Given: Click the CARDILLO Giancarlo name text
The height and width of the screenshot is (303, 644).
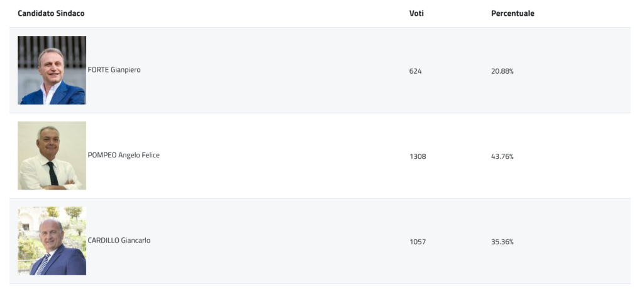Looking at the screenshot, I should click(119, 241).
